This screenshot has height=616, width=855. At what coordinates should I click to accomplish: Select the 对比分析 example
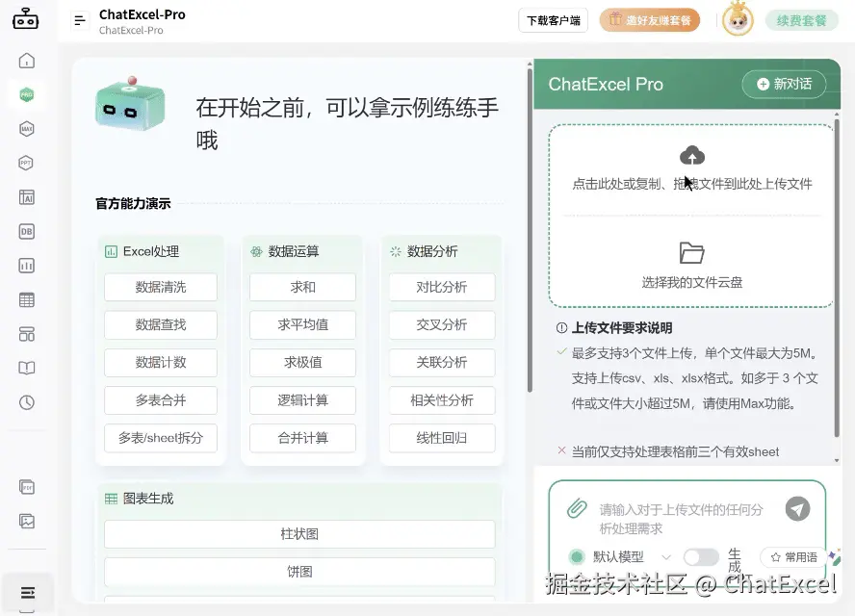(442, 287)
